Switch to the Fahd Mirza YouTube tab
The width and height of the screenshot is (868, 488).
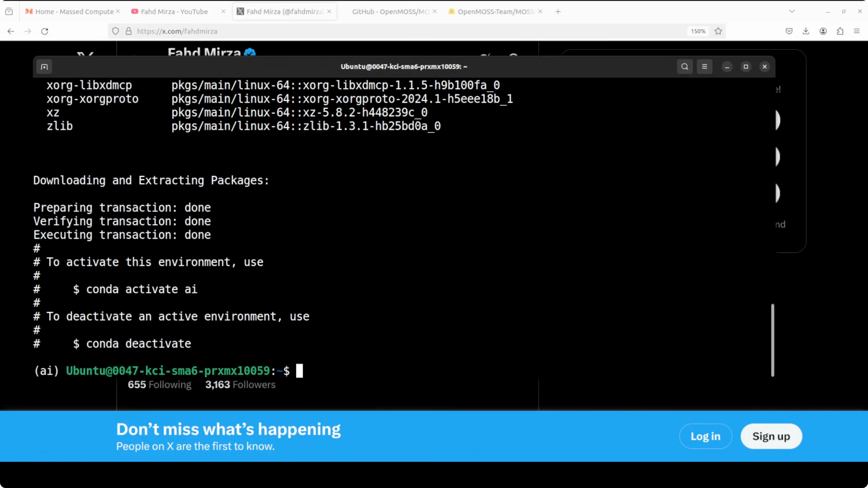pyautogui.click(x=172, y=11)
